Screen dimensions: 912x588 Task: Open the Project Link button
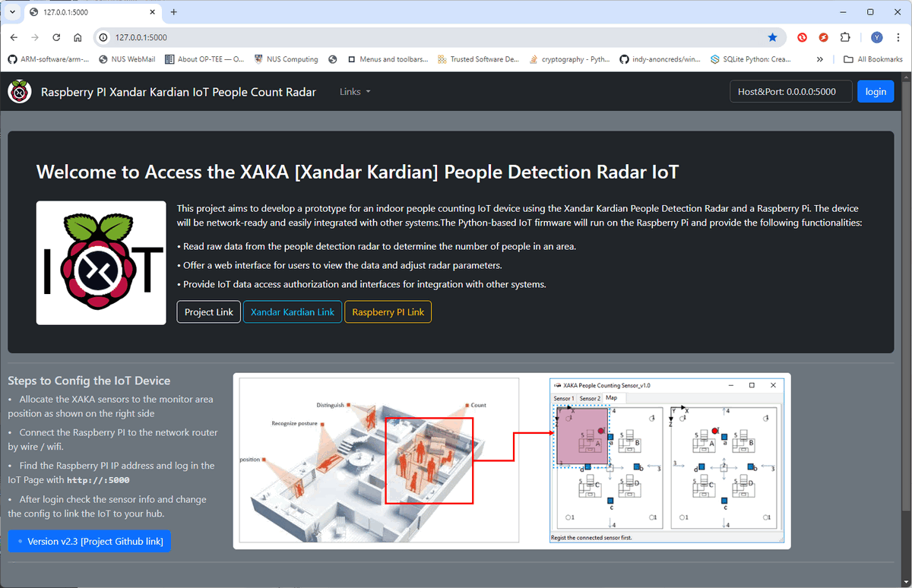point(209,312)
